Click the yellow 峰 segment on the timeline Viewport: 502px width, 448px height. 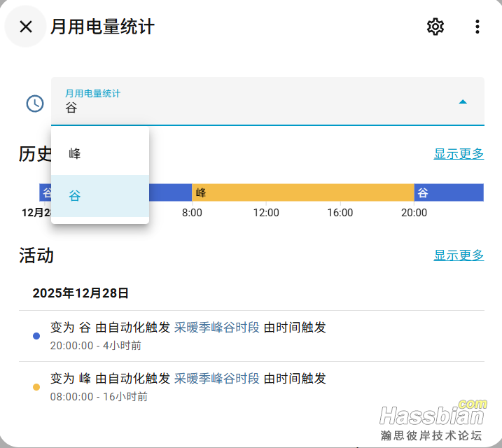[x=302, y=192]
